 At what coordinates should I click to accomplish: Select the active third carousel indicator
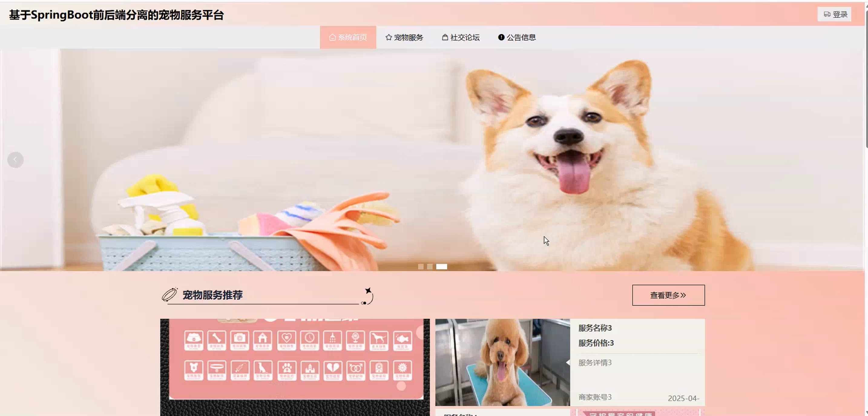point(441,267)
